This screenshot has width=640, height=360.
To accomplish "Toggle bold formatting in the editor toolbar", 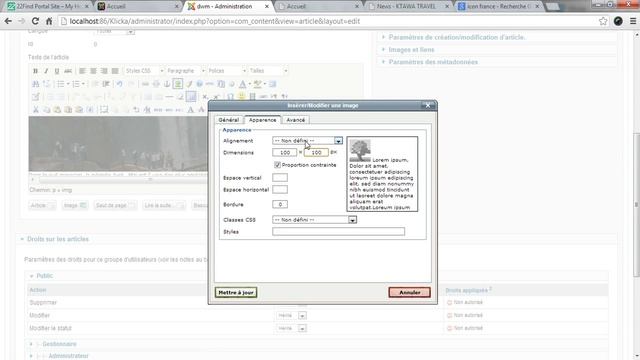I will tap(36, 71).
